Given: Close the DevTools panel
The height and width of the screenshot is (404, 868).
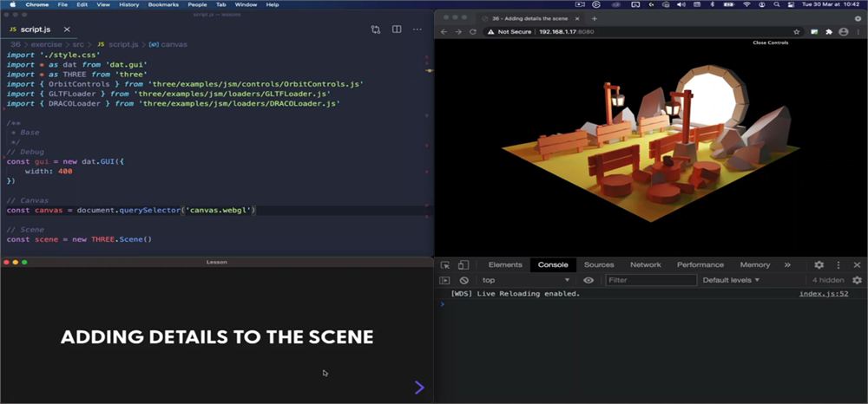Looking at the screenshot, I should click(857, 264).
